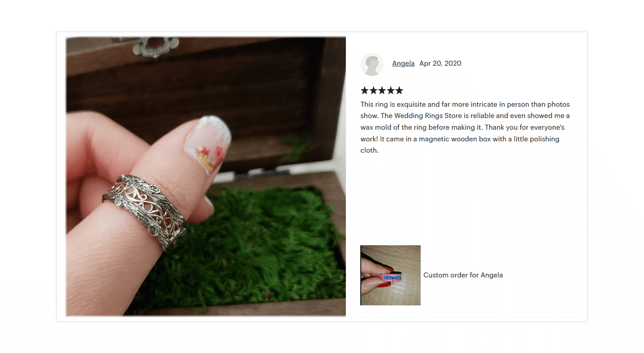Click the fifth rating star
The width and height of the screenshot is (644, 353).
(399, 91)
